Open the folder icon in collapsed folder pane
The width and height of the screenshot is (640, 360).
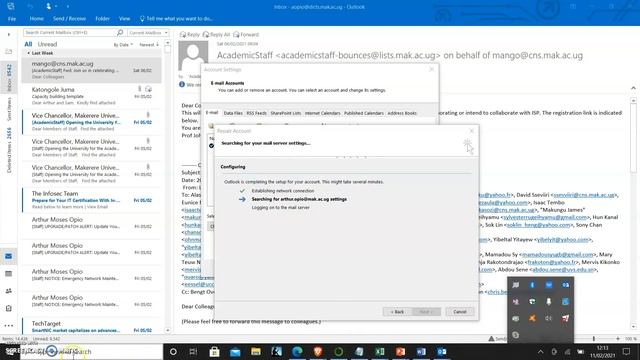click(x=9, y=52)
